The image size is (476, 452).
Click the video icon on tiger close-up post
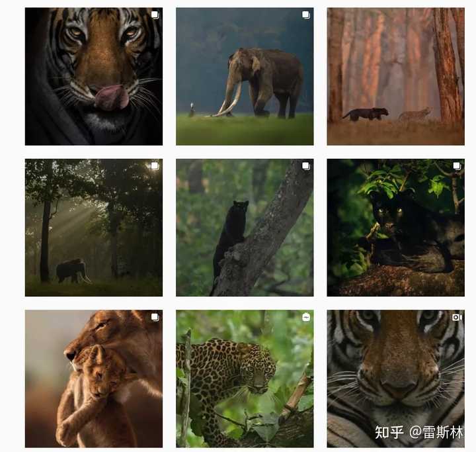tap(457, 318)
